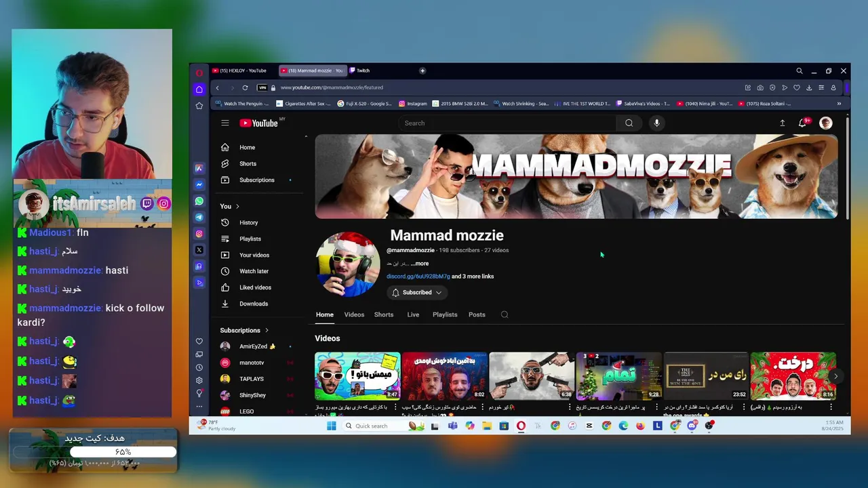Open the discord.gg channel link

[418, 277]
